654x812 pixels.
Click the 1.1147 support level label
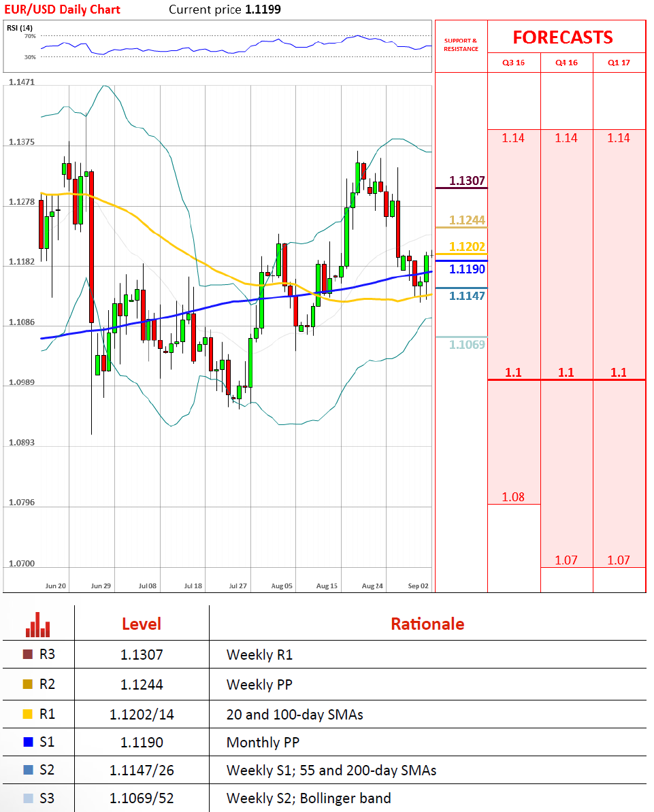click(467, 297)
